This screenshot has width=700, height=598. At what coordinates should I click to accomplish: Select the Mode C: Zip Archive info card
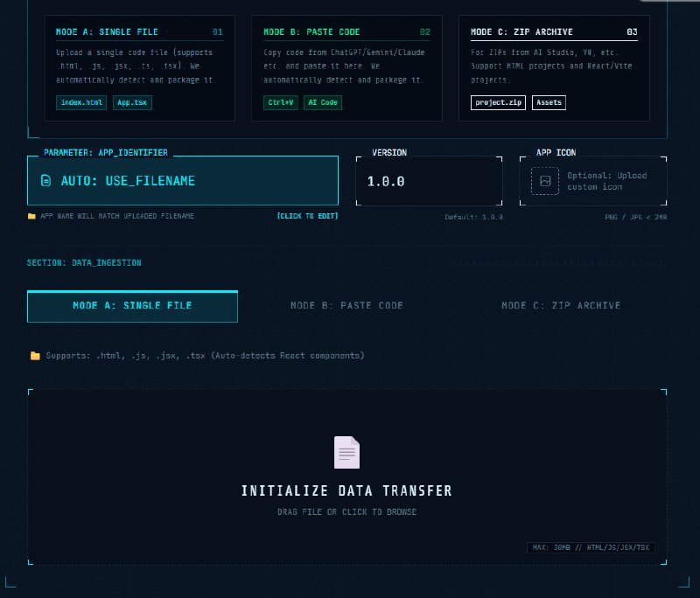(554, 67)
